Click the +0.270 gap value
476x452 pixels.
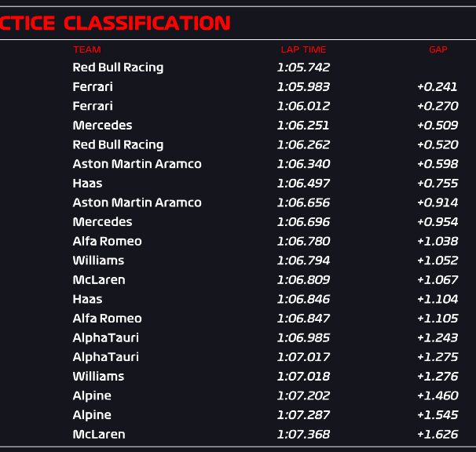tap(438, 106)
